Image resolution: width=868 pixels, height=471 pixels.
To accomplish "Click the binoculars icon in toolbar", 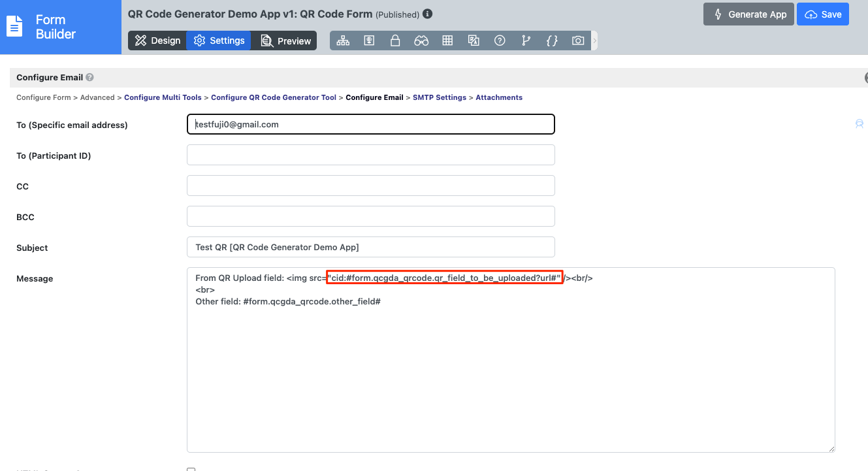I will (x=421, y=41).
